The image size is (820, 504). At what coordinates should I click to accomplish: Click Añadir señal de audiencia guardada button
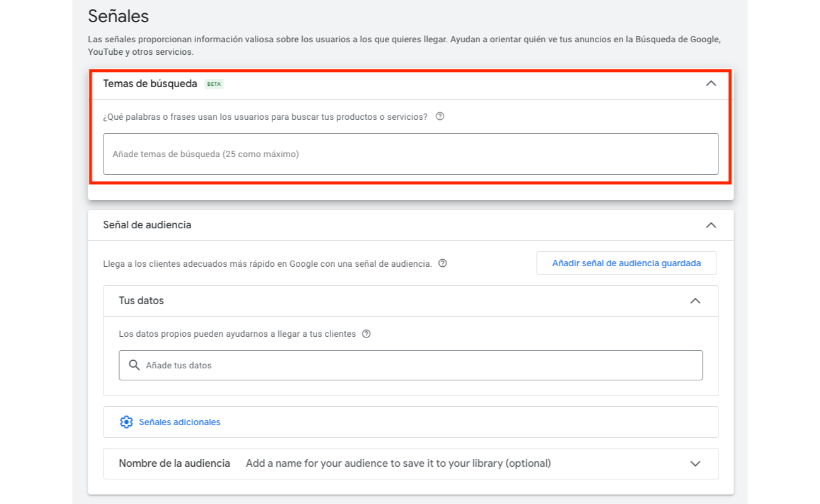(x=626, y=263)
